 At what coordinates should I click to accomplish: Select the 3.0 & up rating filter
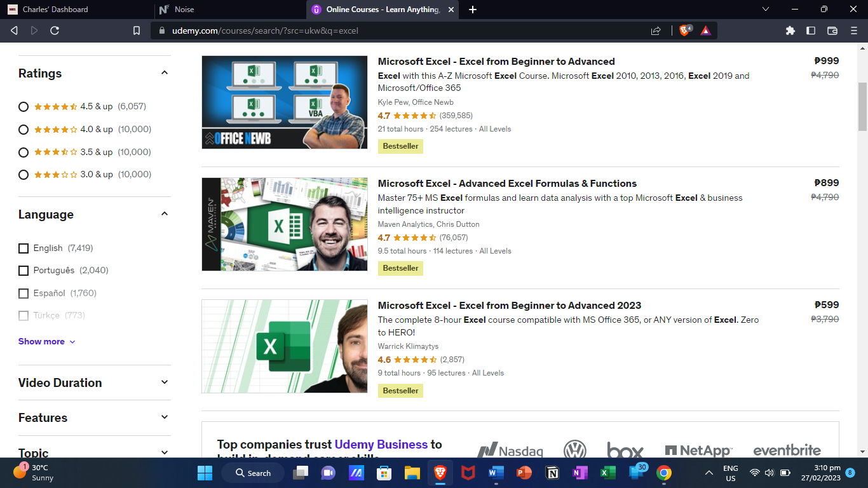click(x=24, y=175)
